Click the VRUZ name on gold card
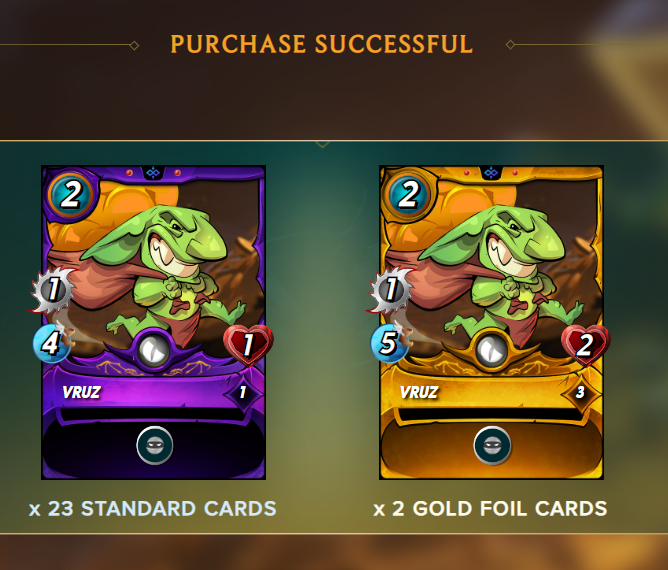Image resolution: width=668 pixels, height=570 pixels. 419,392
